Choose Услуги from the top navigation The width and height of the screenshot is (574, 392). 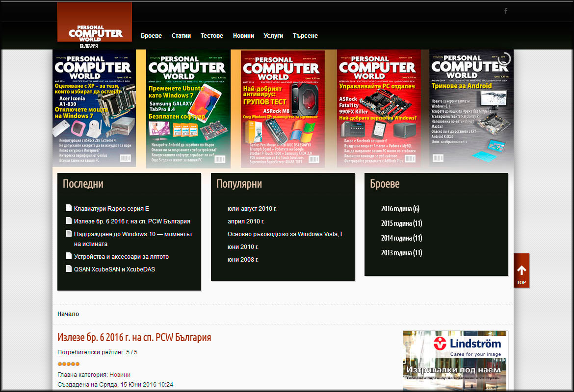click(x=273, y=36)
